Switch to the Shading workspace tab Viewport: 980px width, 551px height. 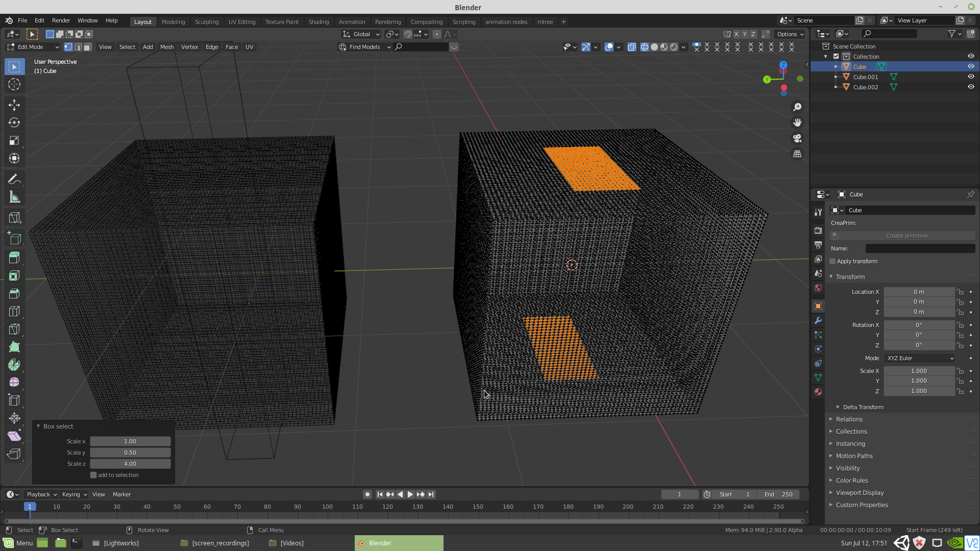click(x=318, y=21)
